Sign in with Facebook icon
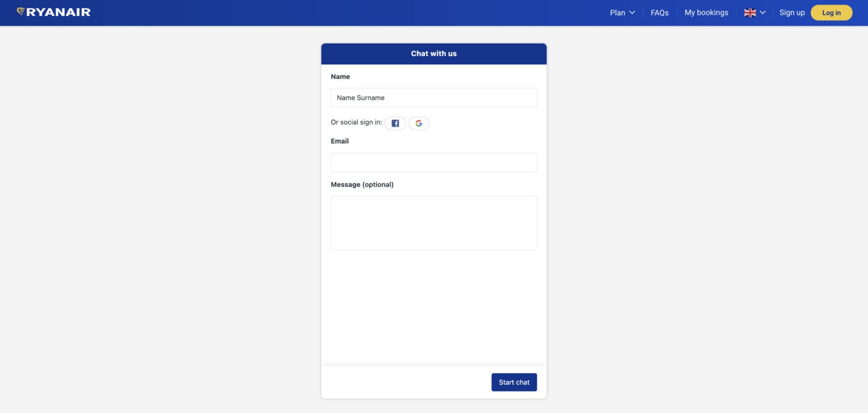The image size is (868, 413). pyautogui.click(x=395, y=123)
